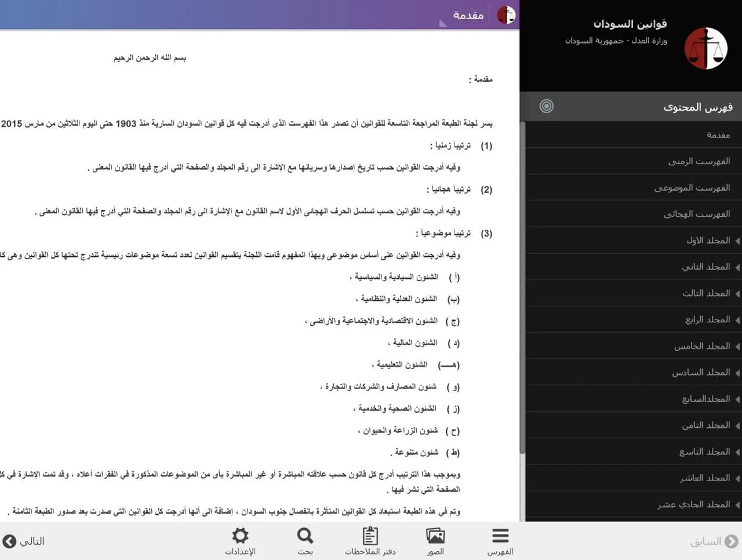Start a بحث search

click(x=304, y=539)
